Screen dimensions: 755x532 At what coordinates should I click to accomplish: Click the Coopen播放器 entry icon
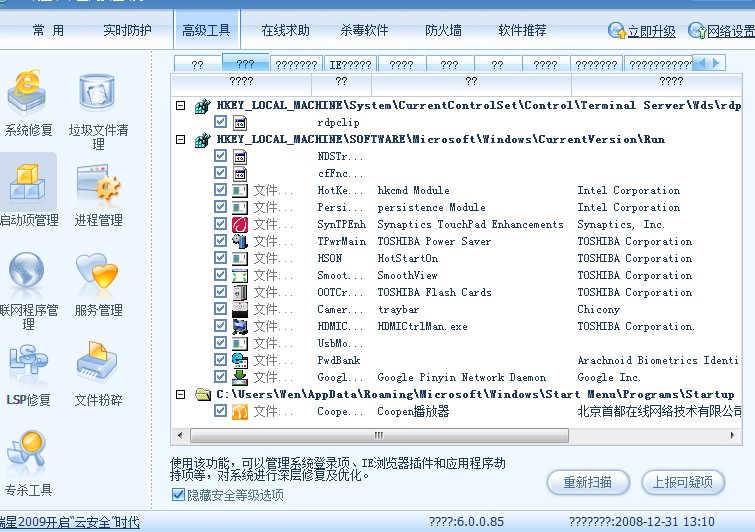[240, 412]
